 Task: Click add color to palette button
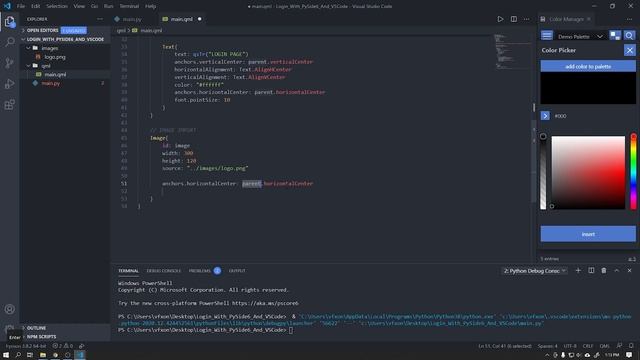588,66
